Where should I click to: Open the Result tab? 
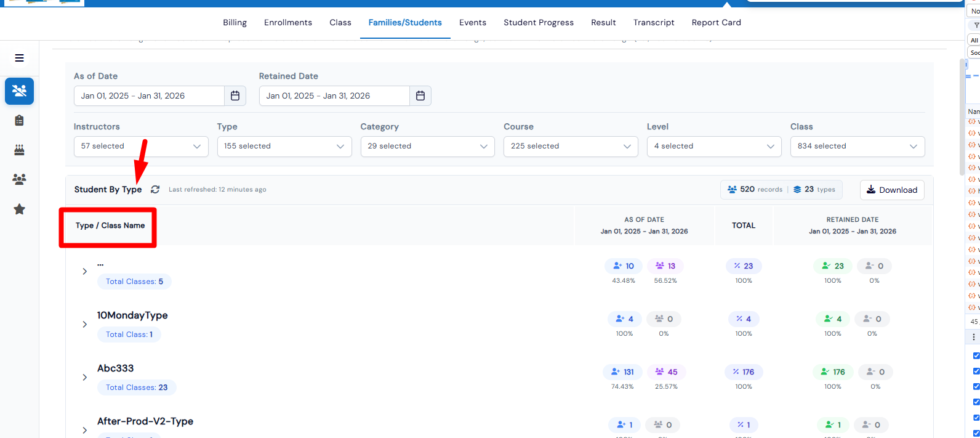pyautogui.click(x=603, y=23)
